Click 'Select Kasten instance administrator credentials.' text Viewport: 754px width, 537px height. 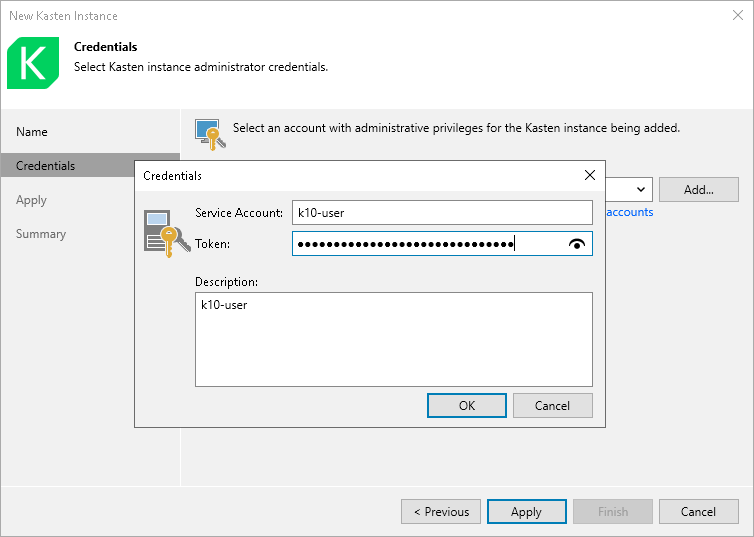[x=201, y=67]
